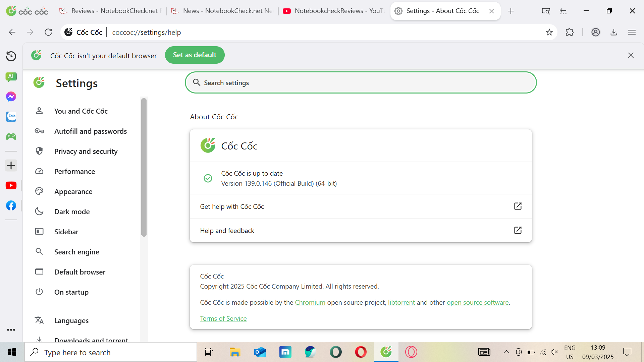This screenshot has height=362, width=644.
Task: Close the Settings - About Cốc Cốc tab
Action: (x=492, y=11)
